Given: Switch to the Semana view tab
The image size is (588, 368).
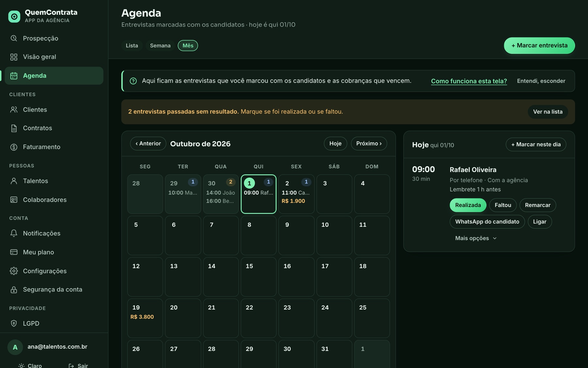Looking at the screenshot, I should [160, 45].
